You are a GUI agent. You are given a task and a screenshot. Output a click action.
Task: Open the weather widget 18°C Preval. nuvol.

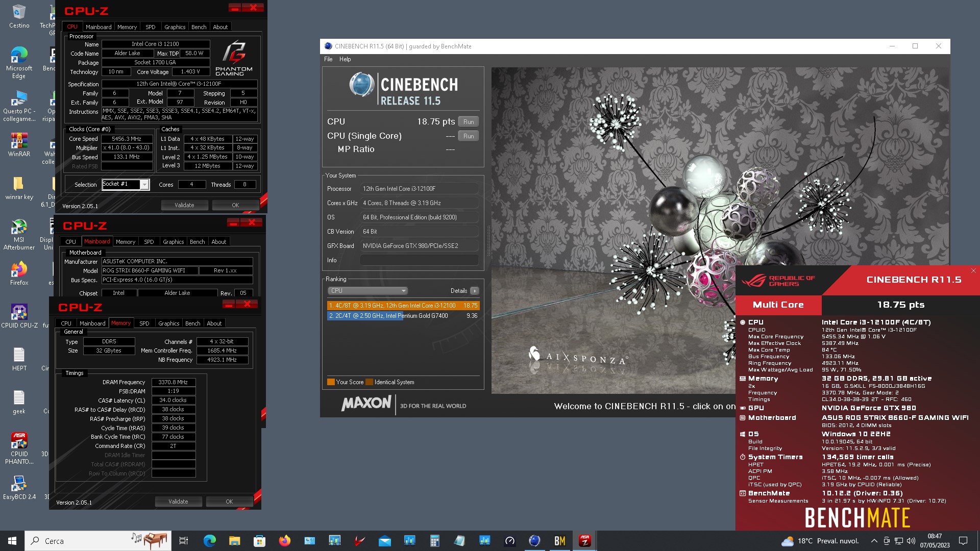[x=820, y=541]
